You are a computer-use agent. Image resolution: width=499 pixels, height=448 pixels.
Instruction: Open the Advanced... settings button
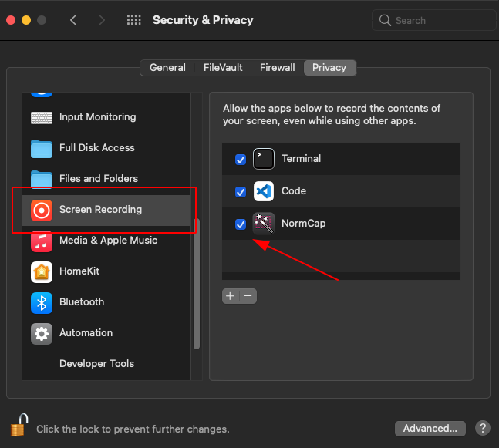click(430, 428)
